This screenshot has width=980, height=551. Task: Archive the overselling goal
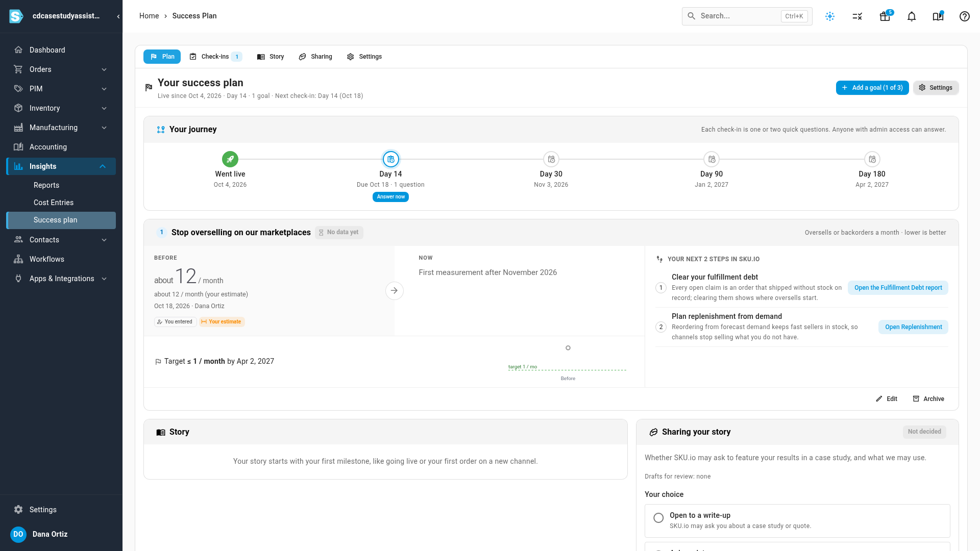click(928, 399)
